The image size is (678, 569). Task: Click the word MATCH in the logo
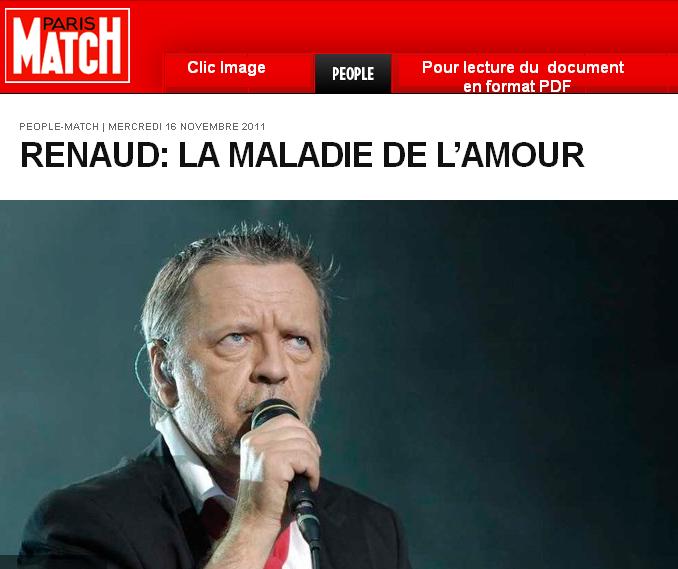[67, 51]
